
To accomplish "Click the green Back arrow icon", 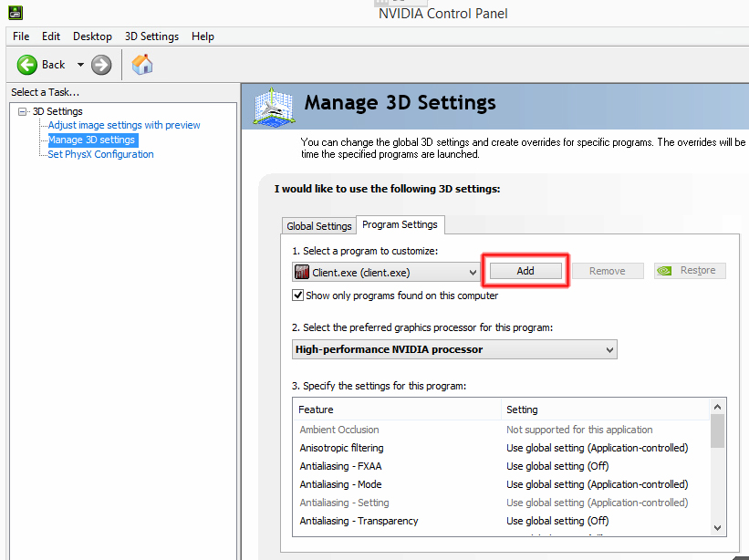I will pos(26,65).
